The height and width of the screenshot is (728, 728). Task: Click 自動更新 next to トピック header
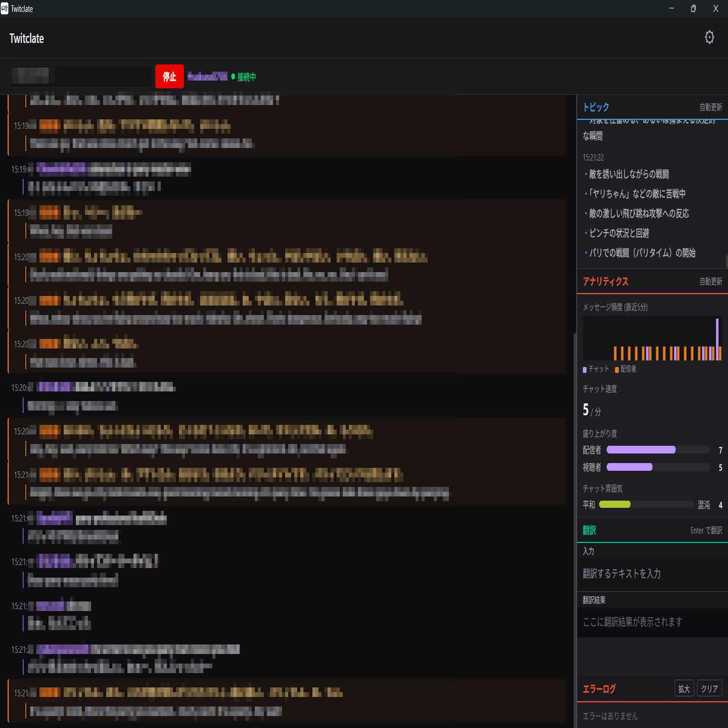[x=711, y=107]
